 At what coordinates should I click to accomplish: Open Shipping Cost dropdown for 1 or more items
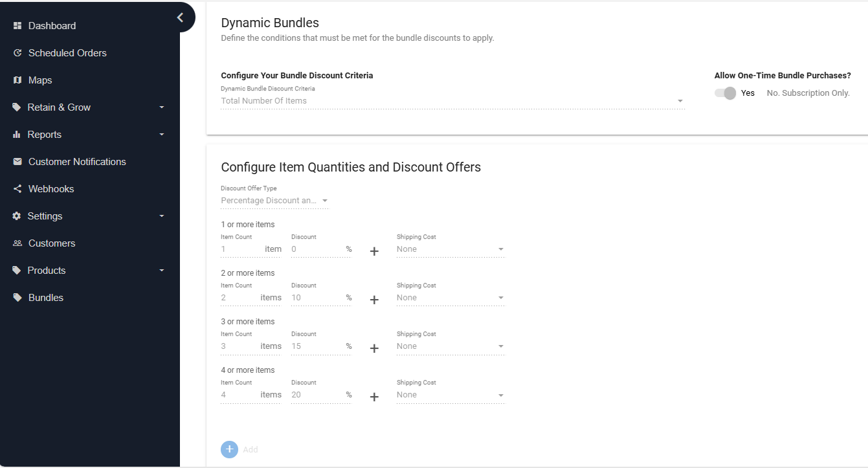pos(451,249)
